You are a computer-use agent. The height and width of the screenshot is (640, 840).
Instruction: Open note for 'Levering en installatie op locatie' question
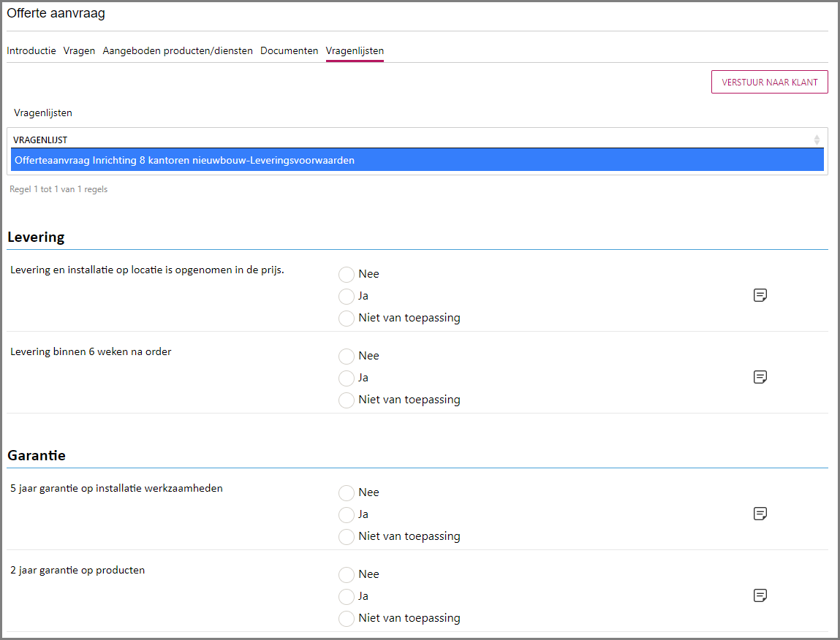[x=760, y=295]
